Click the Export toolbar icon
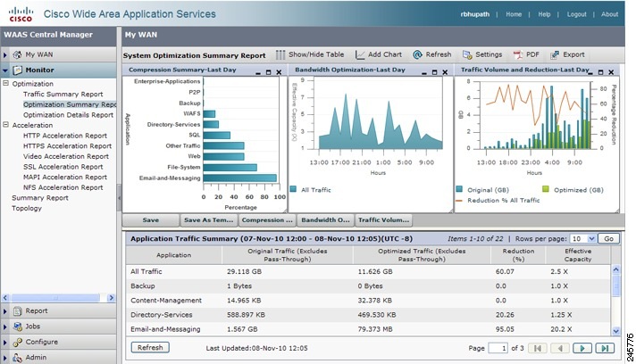 click(555, 54)
